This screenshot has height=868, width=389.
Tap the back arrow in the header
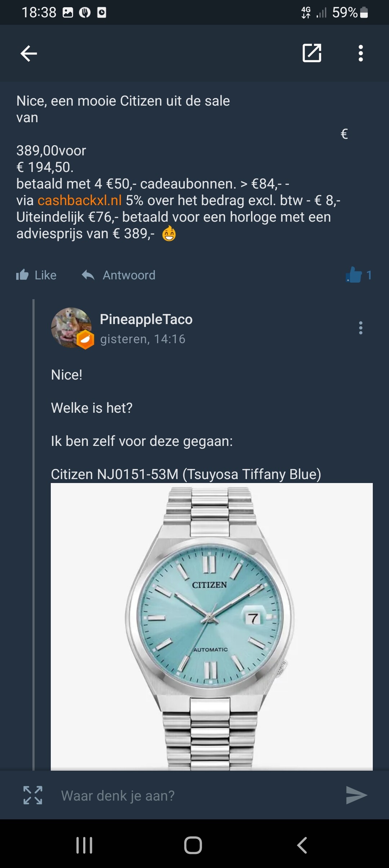(x=29, y=54)
